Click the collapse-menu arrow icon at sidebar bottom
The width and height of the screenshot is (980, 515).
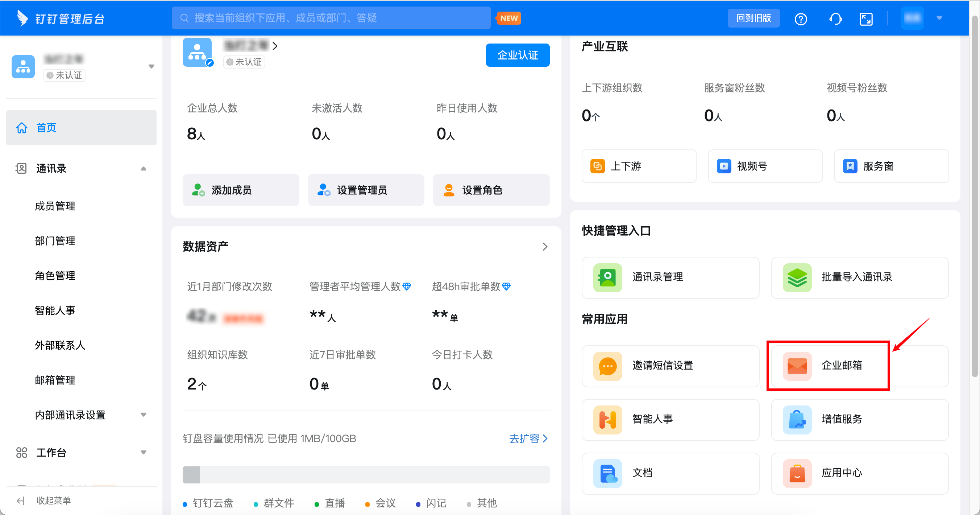(x=21, y=500)
